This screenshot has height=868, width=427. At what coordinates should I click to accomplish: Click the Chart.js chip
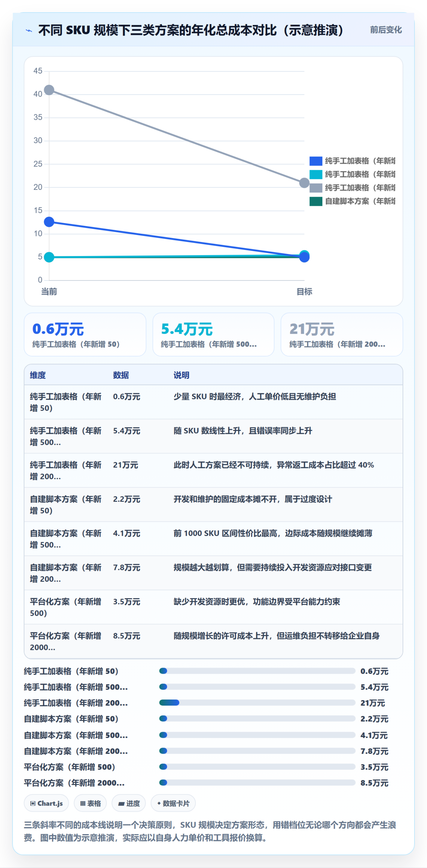[x=46, y=803]
